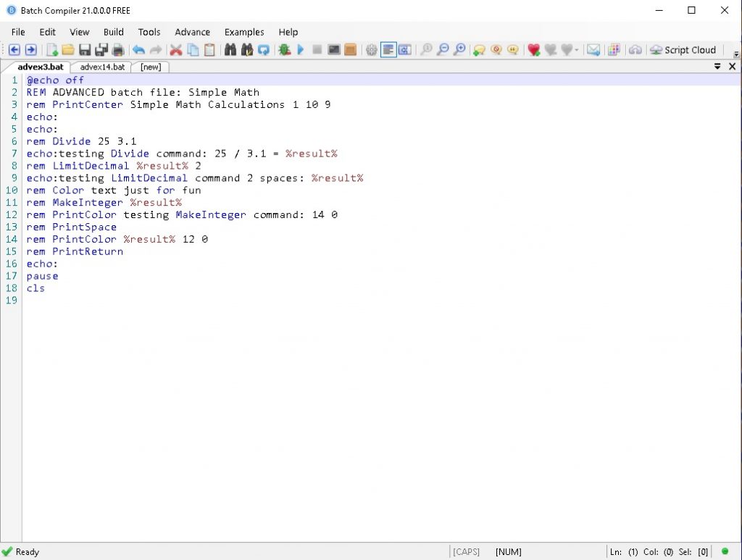Click "PrintReturn" on line 15
742x560 pixels.
(88, 251)
